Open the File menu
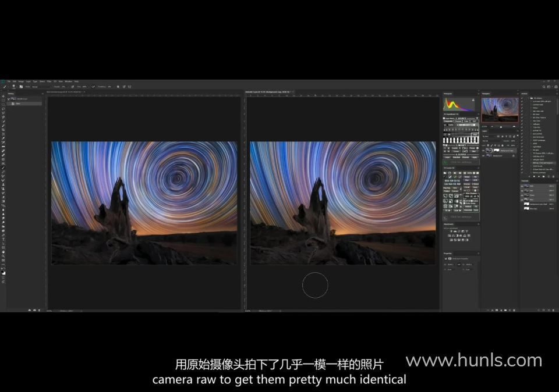Viewport: 559px width, 392px height. tap(9, 81)
